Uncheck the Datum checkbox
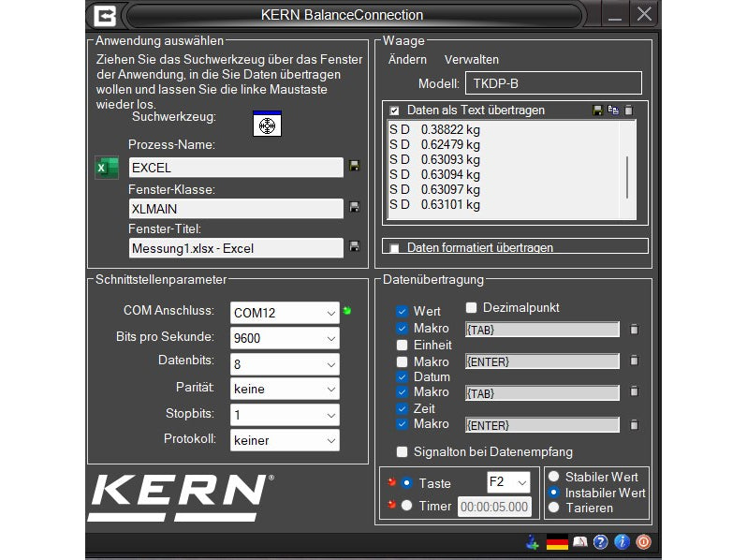 pyautogui.click(x=403, y=377)
